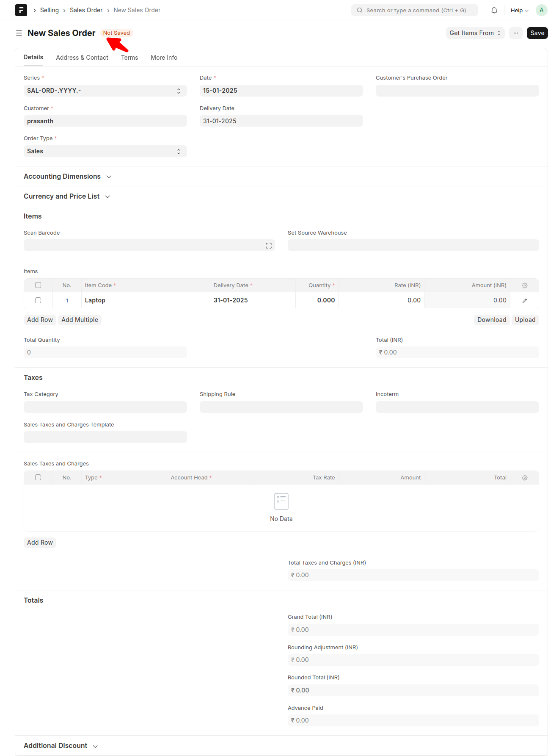Expand Accounting Dimensions section

68,176
